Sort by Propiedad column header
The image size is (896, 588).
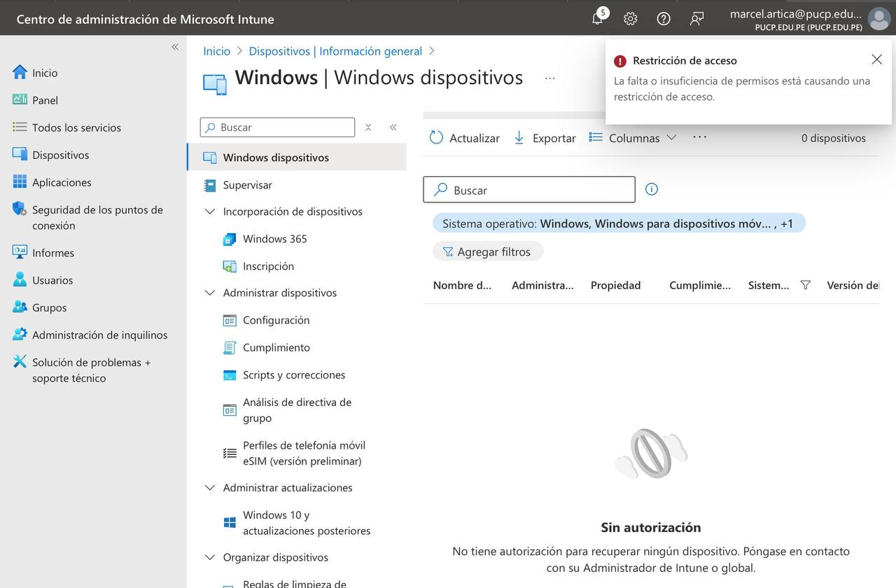point(615,285)
